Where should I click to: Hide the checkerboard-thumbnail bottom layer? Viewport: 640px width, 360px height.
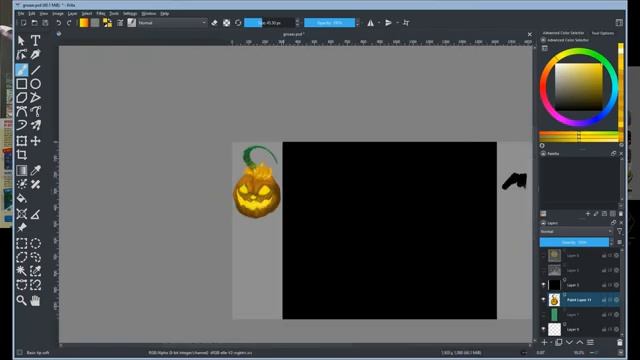coord(543,329)
